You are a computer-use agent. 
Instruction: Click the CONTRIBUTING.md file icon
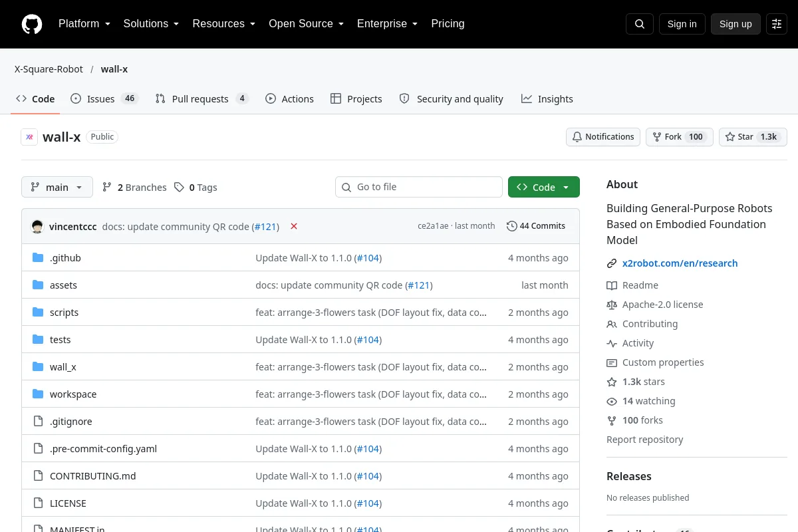click(38, 476)
